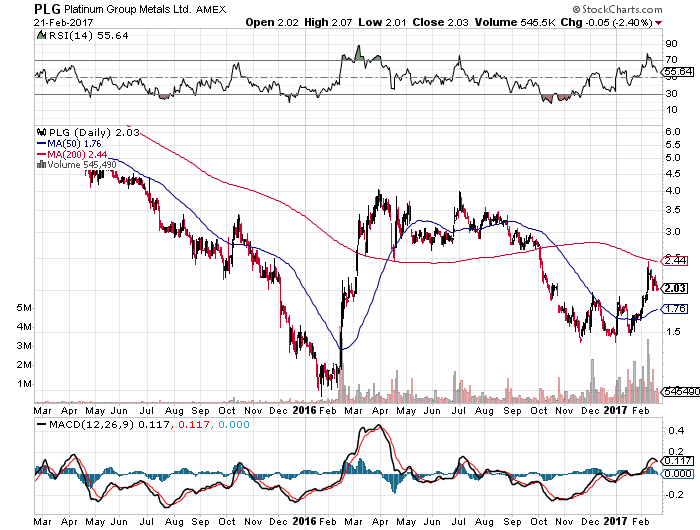Click the 2016 year label on price axis

(304, 410)
